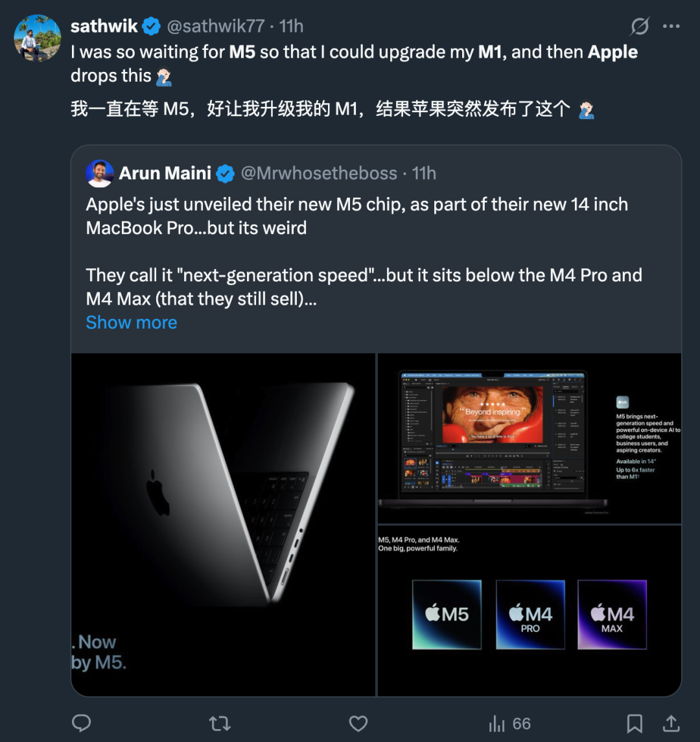Click the quoted tweet's 11h timestamp
Viewport: 700px width, 742px height.
point(424,174)
